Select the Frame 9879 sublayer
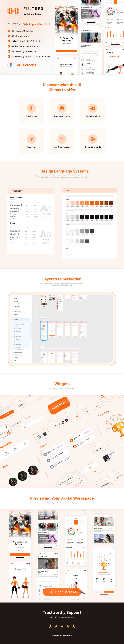The height and width of the screenshot is (644, 124). 18,331
